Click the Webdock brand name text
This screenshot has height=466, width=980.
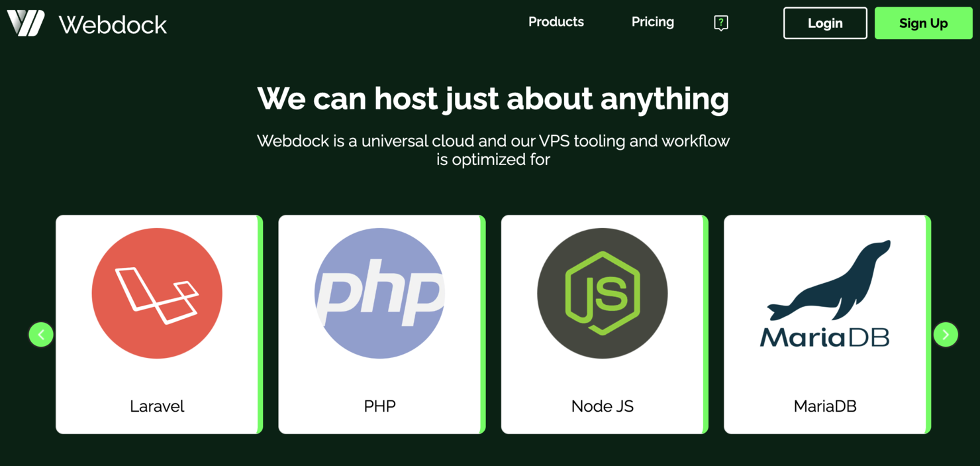pyautogui.click(x=112, y=25)
